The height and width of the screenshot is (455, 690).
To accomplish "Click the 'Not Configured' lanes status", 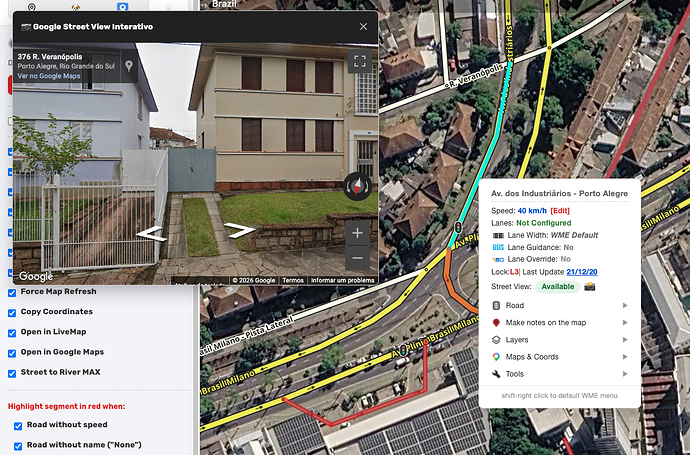I will pyautogui.click(x=543, y=223).
